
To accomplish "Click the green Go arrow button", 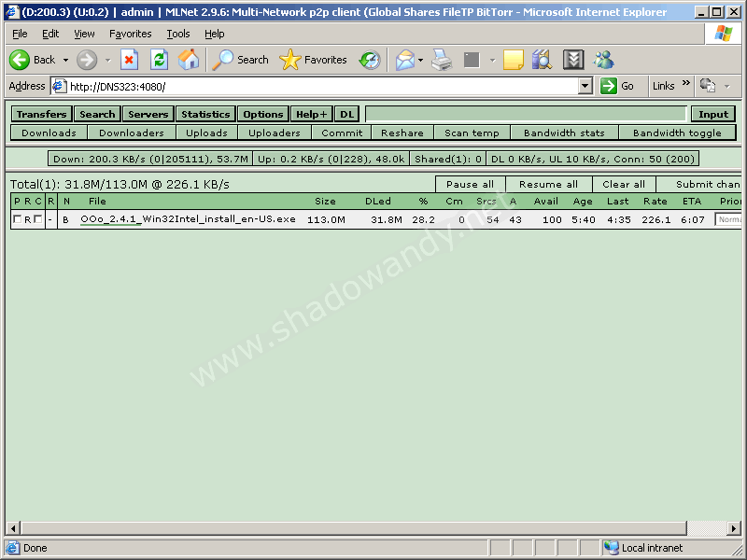I will (x=609, y=86).
